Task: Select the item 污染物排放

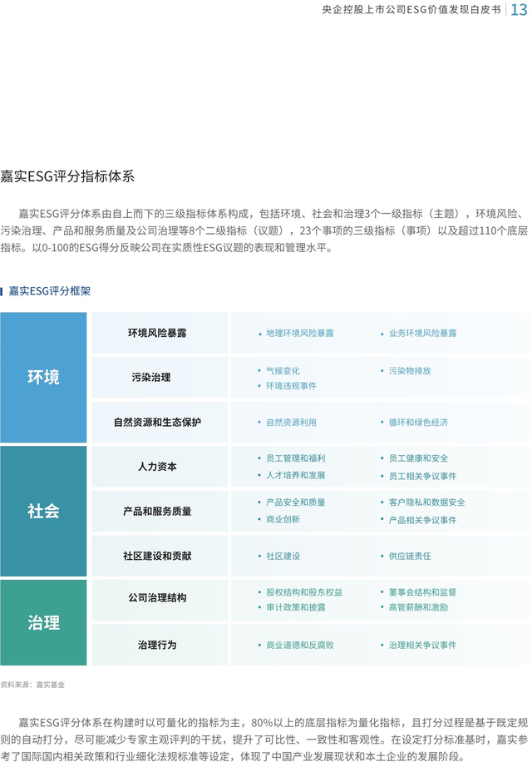Action: pos(410,371)
